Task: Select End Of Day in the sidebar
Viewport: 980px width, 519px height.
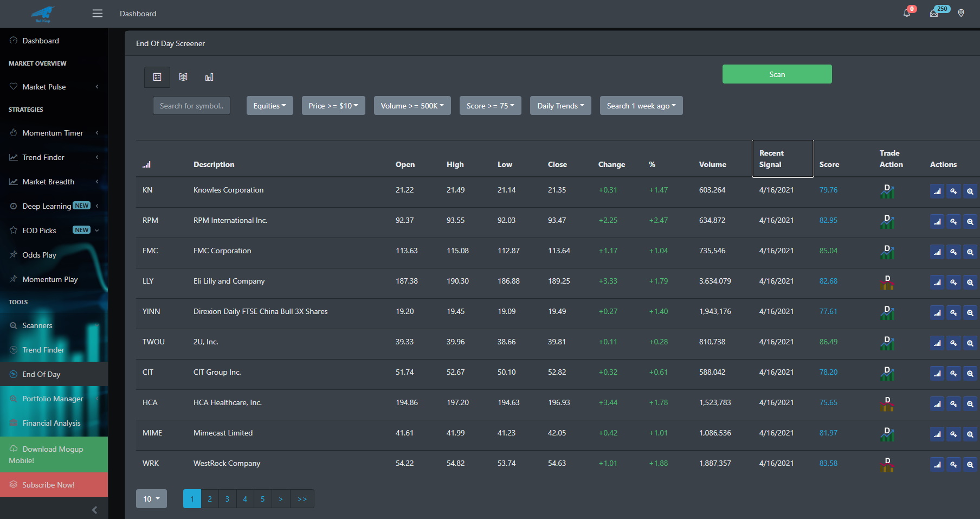Action: pos(54,374)
